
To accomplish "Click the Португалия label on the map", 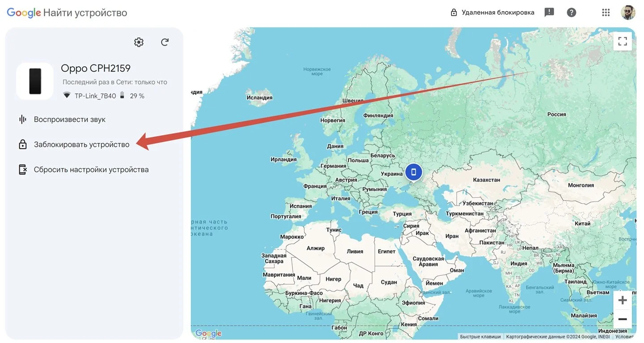I will pyautogui.click(x=285, y=217).
